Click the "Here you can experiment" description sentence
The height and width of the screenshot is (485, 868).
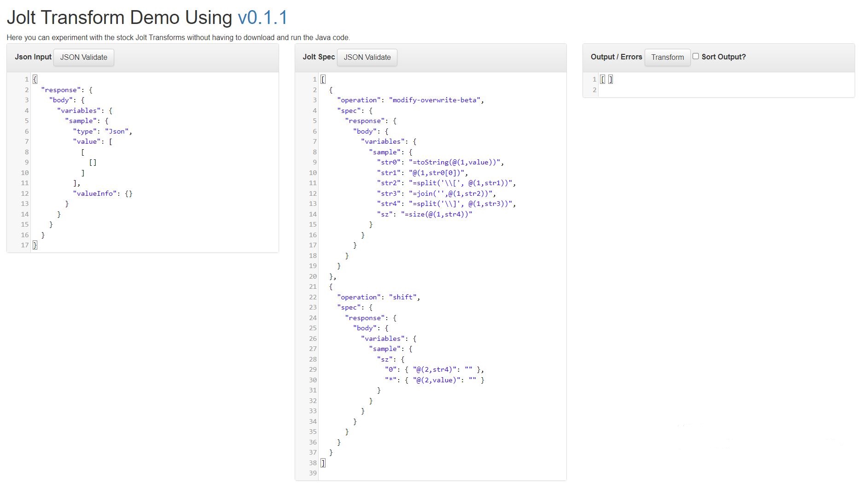178,38
